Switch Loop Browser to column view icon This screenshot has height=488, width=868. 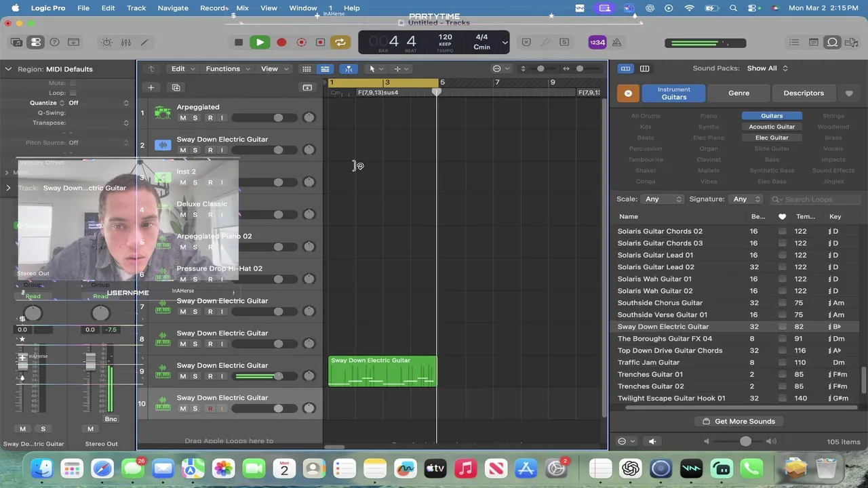[x=645, y=68]
